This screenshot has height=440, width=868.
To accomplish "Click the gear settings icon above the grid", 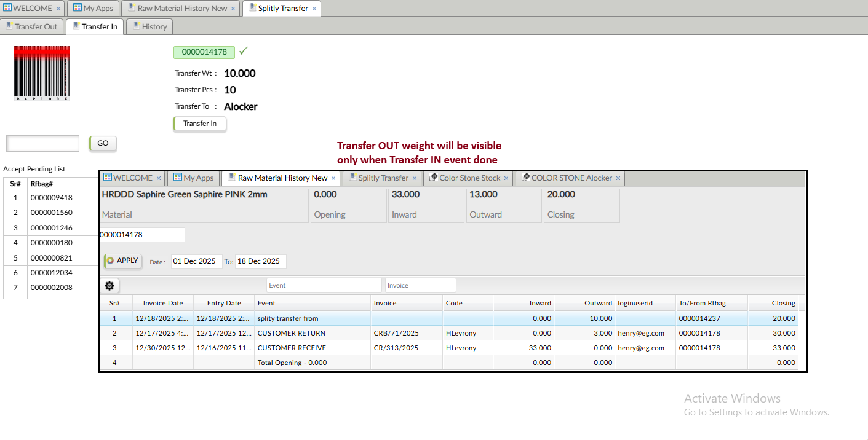I will (x=109, y=286).
